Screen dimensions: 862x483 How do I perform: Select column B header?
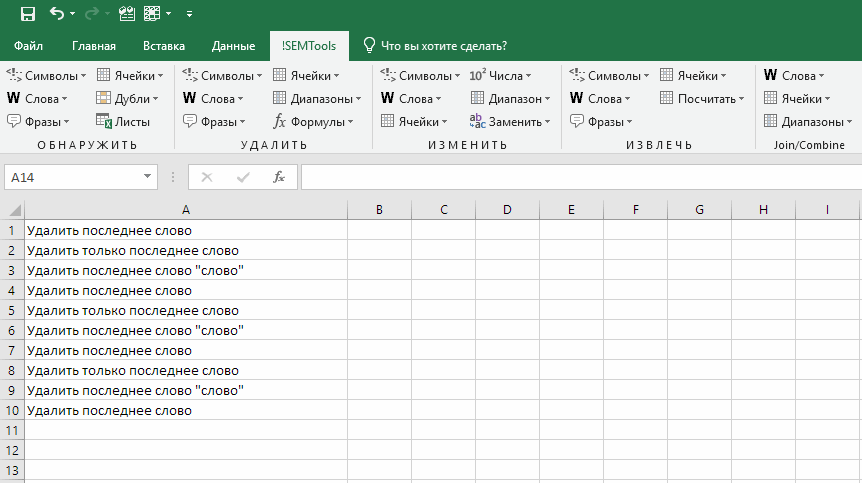[379, 210]
